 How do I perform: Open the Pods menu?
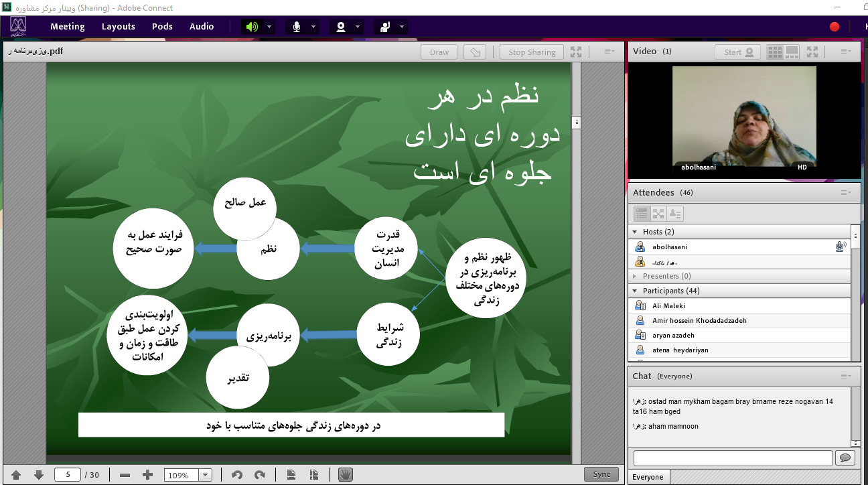162,27
